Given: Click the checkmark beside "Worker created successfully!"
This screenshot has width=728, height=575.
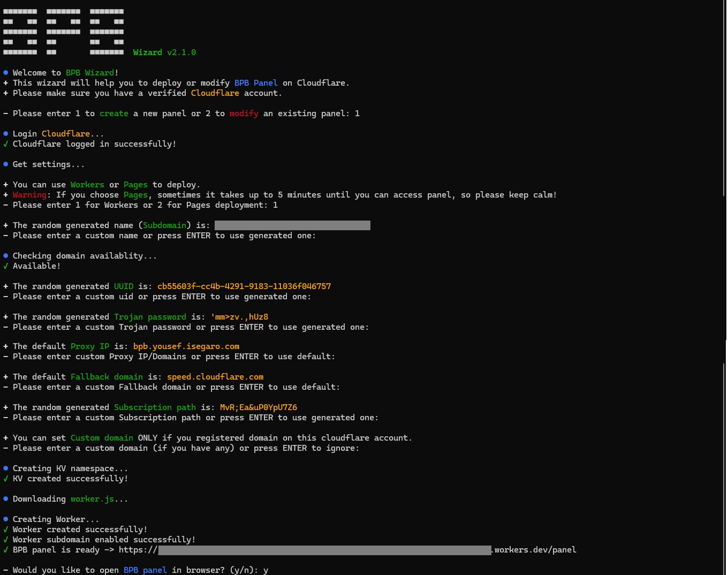Looking at the screenshot, I should (x=6, y=529).
